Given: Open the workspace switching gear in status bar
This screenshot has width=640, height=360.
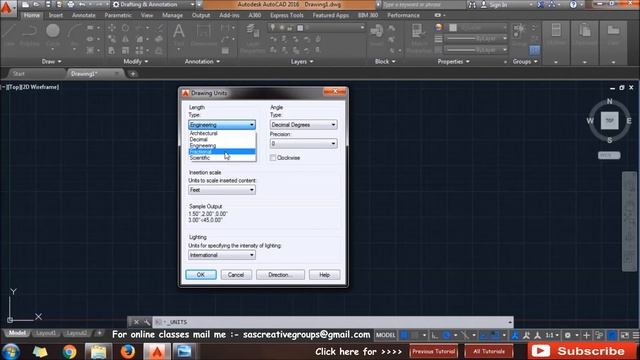Looking at the screenshot, I should point(567,335).
